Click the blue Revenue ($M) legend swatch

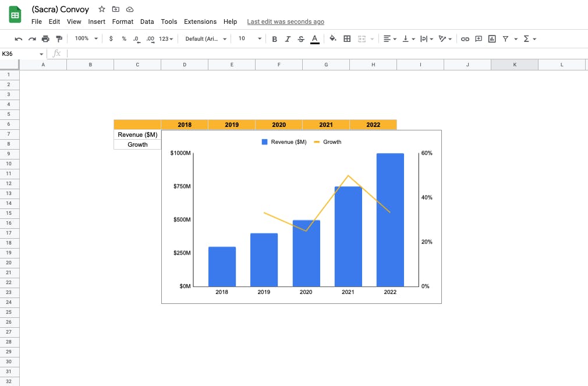point(264,142)
